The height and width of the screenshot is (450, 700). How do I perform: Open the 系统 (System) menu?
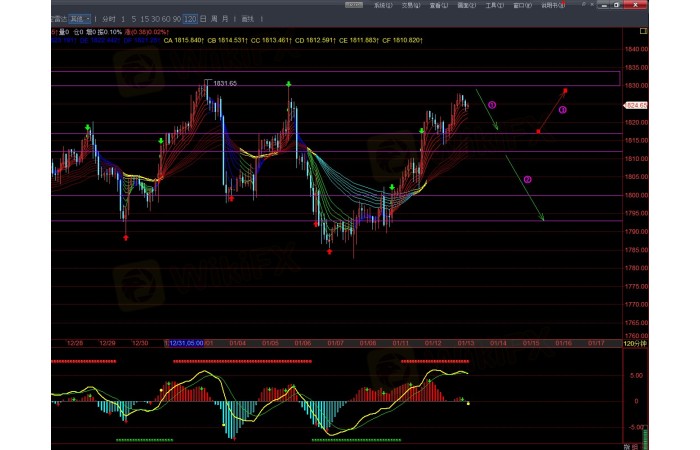(x=382, y=5)
